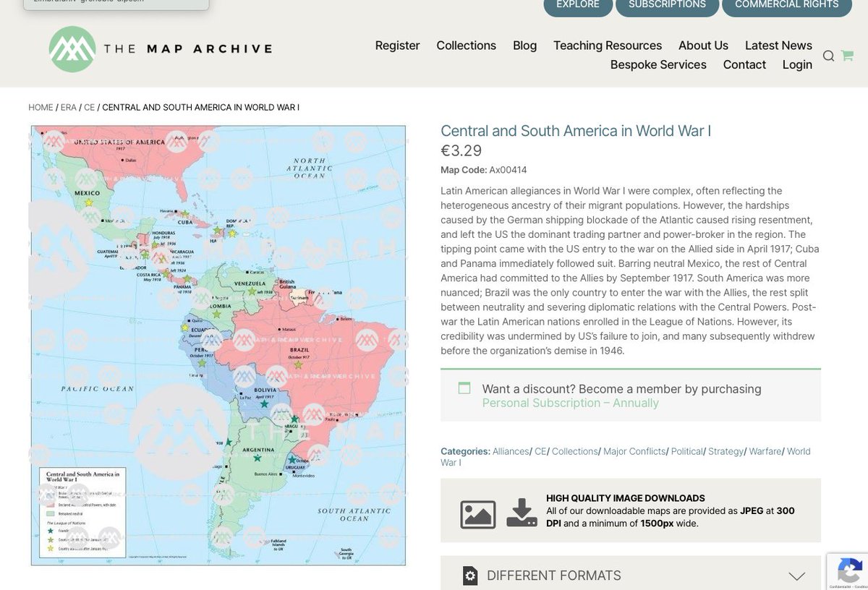
Task: Click The Map Archive logo icon
Action: 72,49
